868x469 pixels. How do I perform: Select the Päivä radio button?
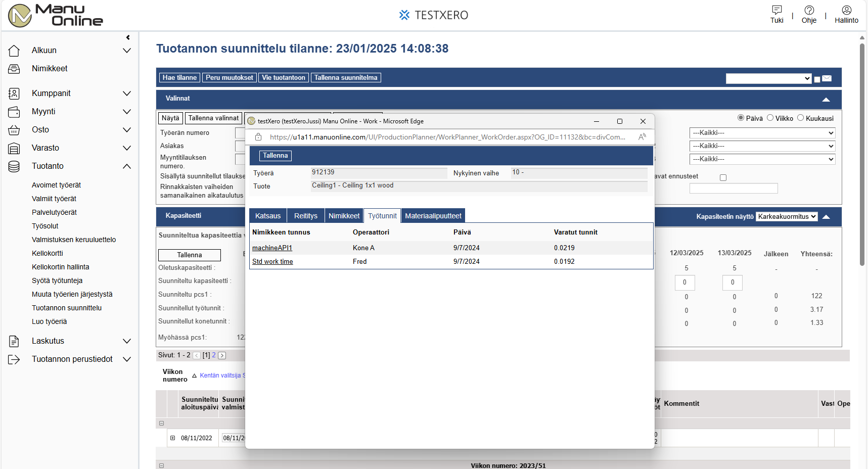741,118
